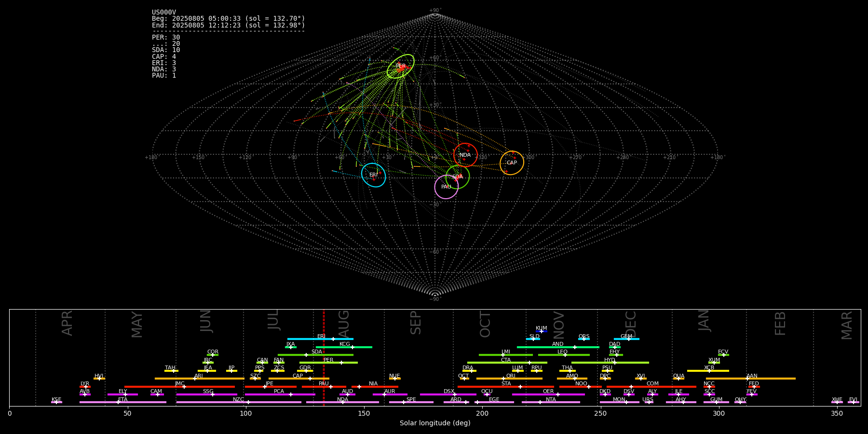
Task: Select the red NDA radiant circle on sky map
Action: pyautogui.click(x=465, y=155)
